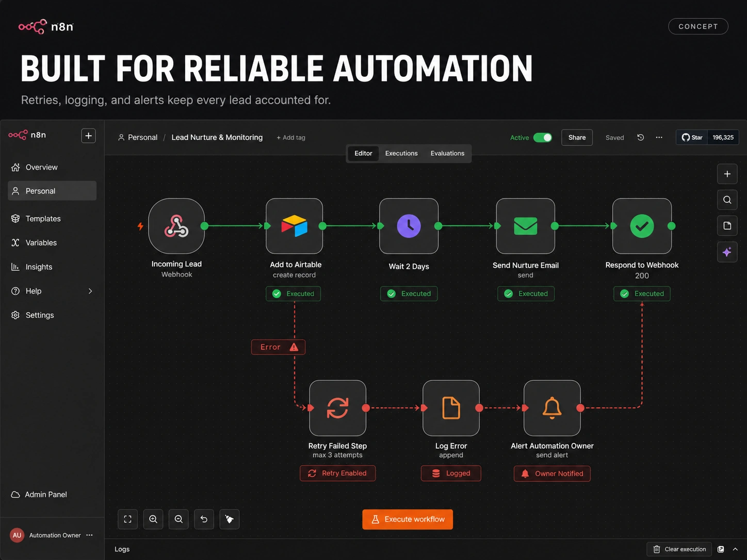Switch to the Executions tab
This screenshot has width=747, height=560.
(x=401, y=153)
